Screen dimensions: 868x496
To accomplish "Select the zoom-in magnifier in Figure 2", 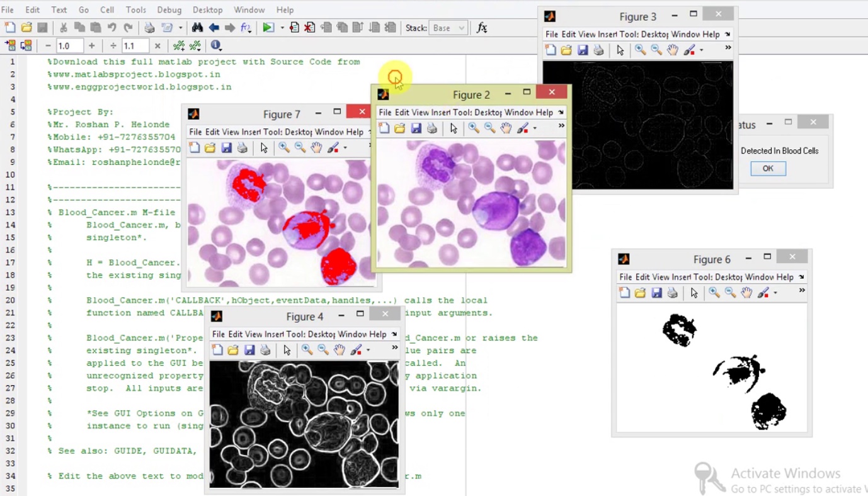I will [x=474, y=128].
